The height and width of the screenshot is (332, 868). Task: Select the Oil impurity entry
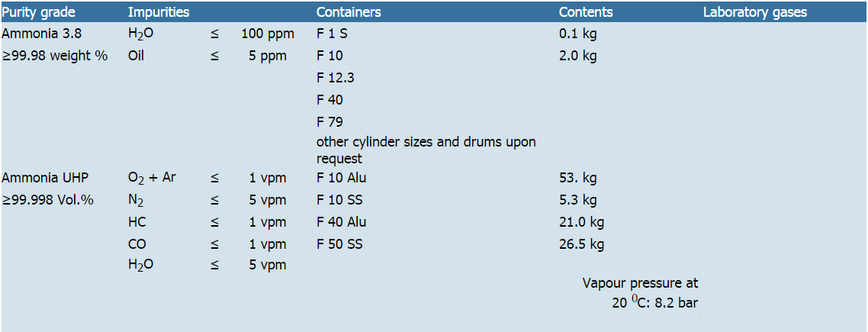pos(137,56)
